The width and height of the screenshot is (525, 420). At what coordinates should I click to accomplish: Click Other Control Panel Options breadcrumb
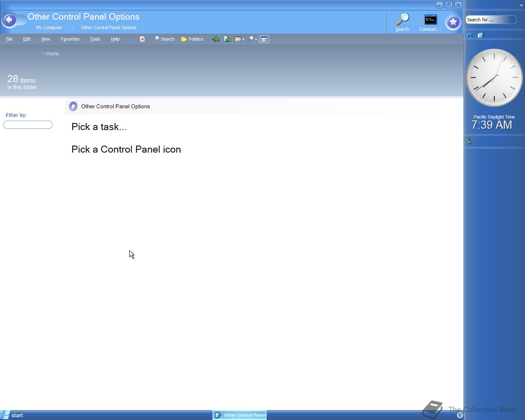pyautogui.click(x=109, y=27)
